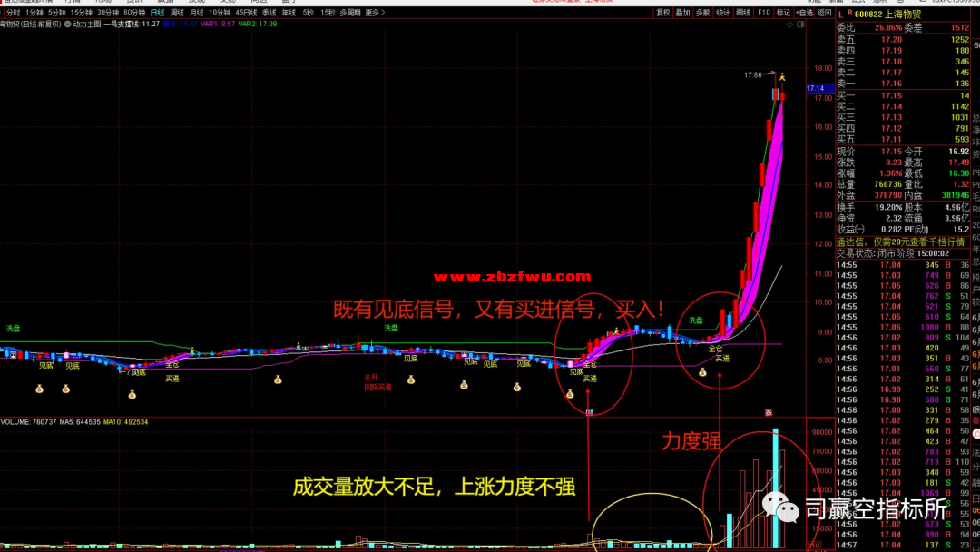
Task: Select the 1分钟 period tab
Action: 34,13
